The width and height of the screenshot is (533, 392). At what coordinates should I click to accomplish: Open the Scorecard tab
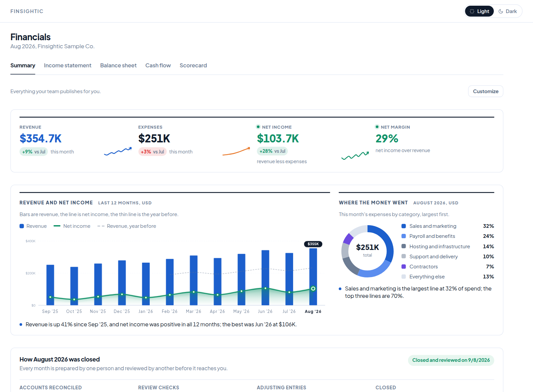point(193,65)
